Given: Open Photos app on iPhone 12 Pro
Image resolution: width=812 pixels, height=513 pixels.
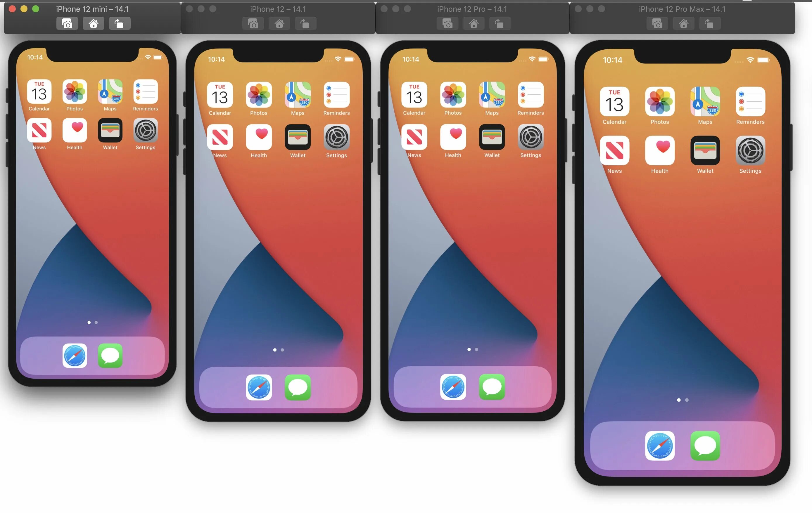Looking at the screenshot, I should 452,96.
